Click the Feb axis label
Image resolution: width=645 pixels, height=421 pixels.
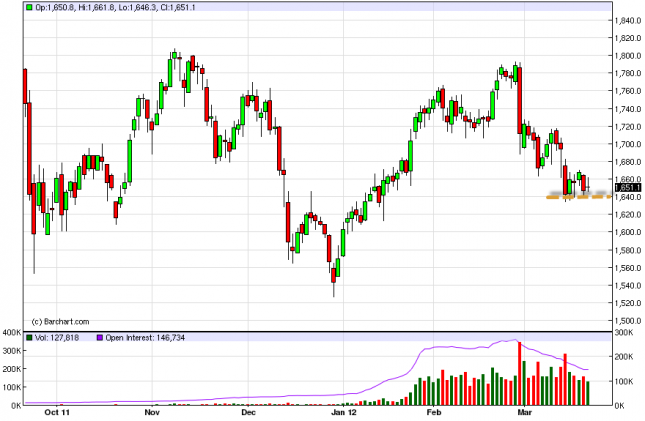pos(434,412)
